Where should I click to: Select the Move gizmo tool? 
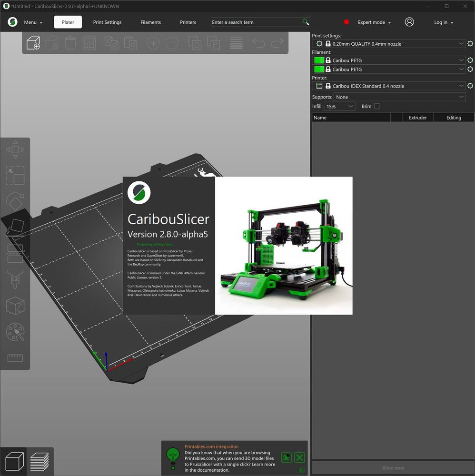coord(15,150)
